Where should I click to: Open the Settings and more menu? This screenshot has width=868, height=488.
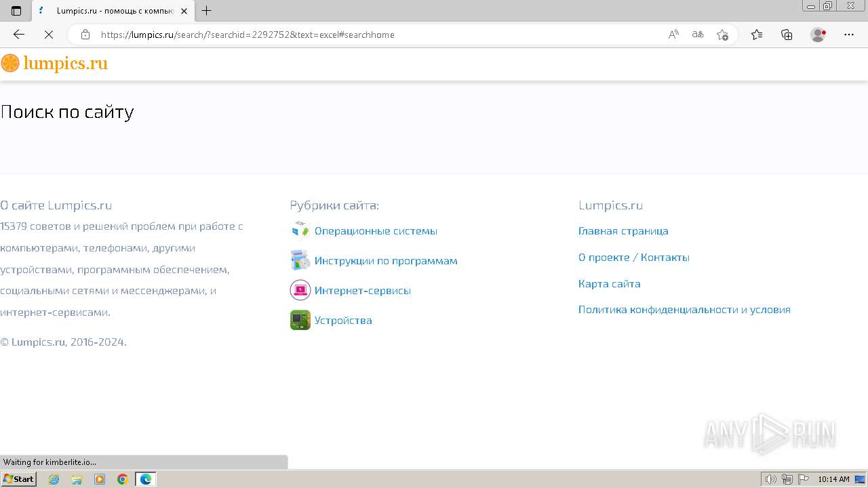tap(849, 35)
